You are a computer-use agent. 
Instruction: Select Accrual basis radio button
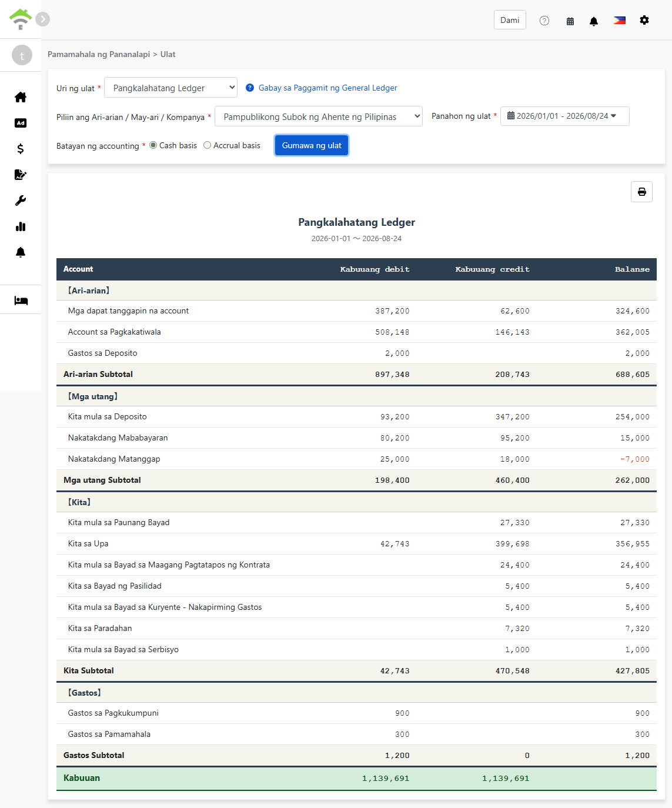[207, 145]
